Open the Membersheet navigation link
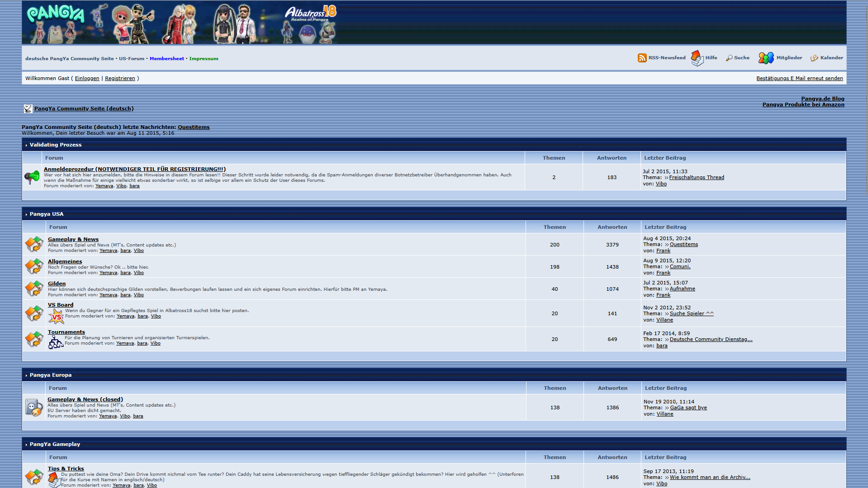 pyautogui.click(x=166, y=59)
